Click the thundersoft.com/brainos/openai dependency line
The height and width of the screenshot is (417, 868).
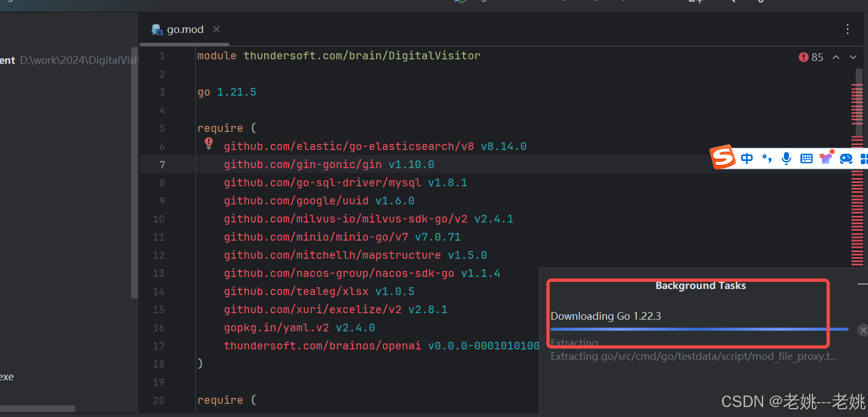coord(381,346)
